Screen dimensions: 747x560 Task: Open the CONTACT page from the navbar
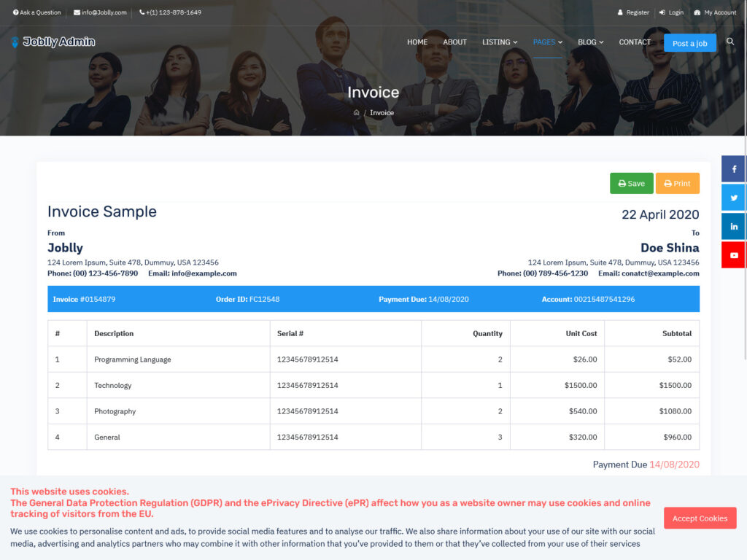pyautogui.click(x=635, y=42)
